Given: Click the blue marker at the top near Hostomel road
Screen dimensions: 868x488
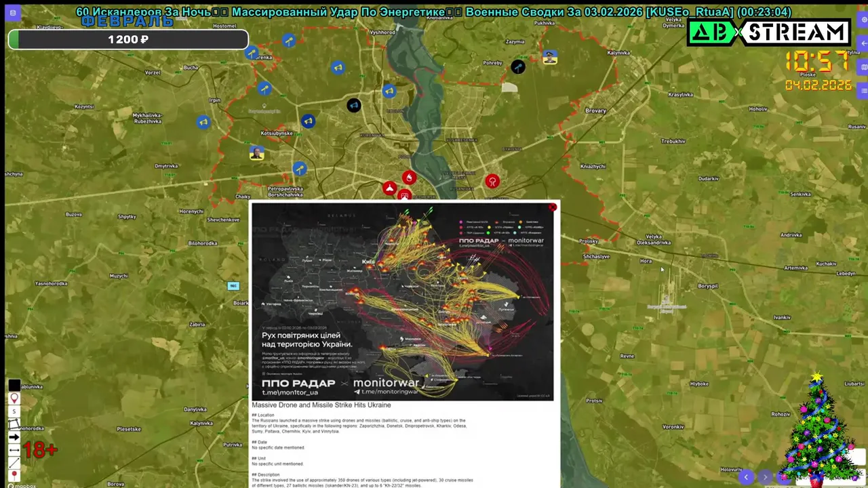Looking at the screenshot, I should [289, 41].
